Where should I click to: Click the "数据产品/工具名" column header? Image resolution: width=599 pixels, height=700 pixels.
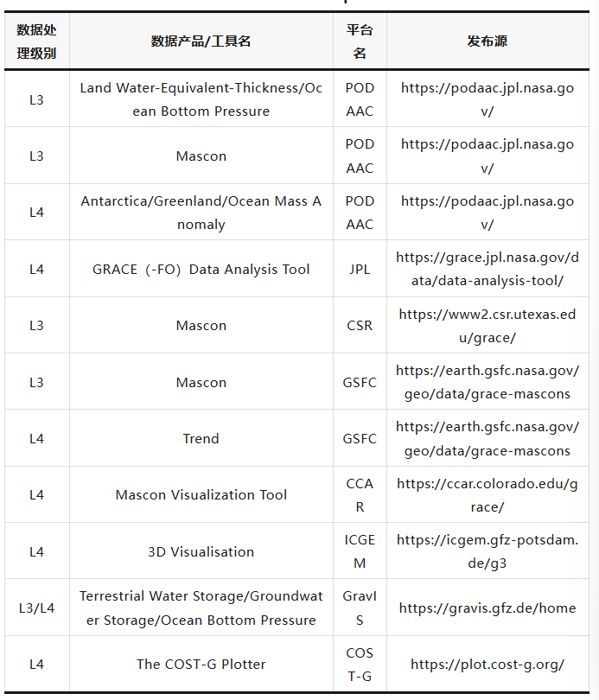(x=201, y=41)
